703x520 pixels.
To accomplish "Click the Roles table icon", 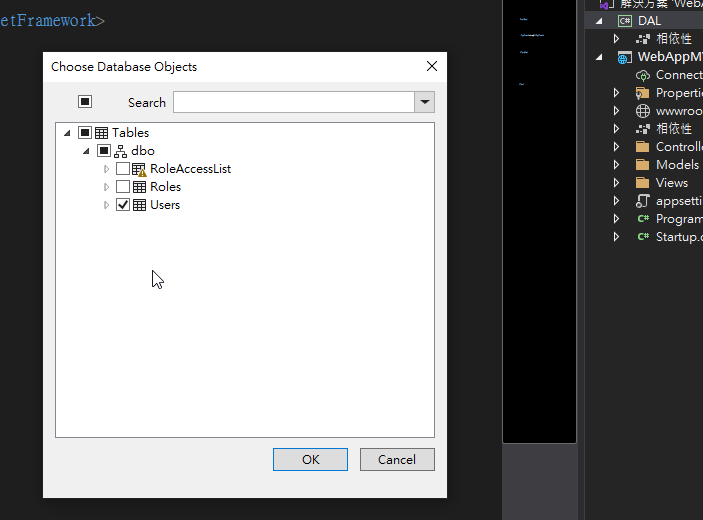I will 139,187.
